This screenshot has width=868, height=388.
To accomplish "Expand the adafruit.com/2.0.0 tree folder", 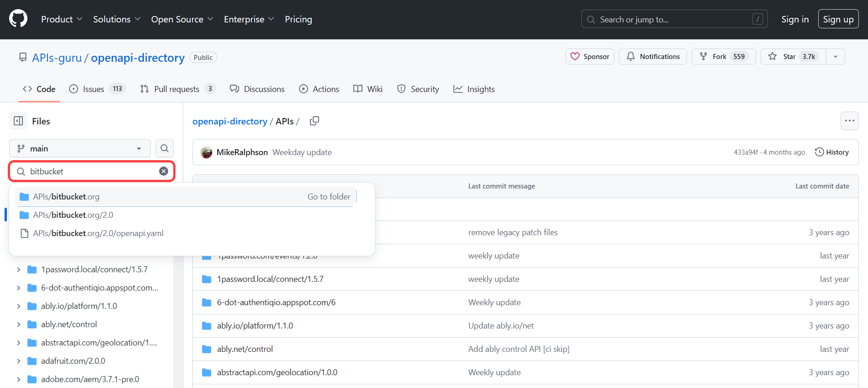I will click(x=19, y=361).
